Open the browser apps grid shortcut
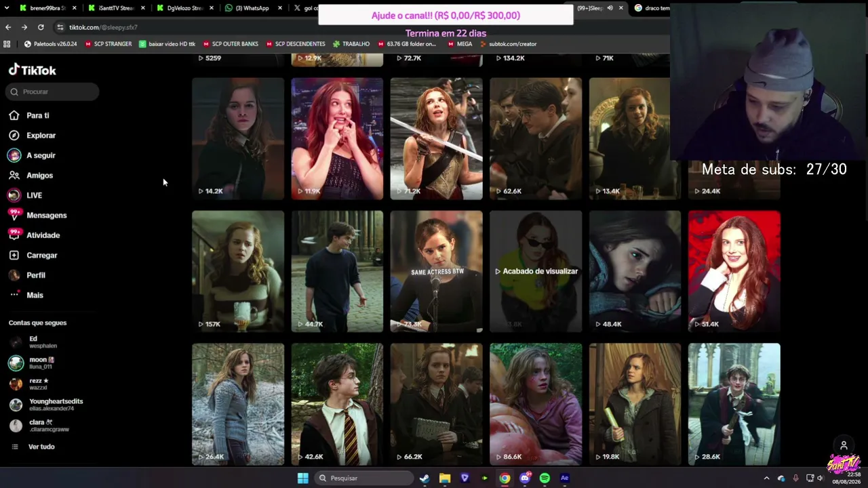The image size is (868, 488). pyautogui.click(x=7, y=44)
